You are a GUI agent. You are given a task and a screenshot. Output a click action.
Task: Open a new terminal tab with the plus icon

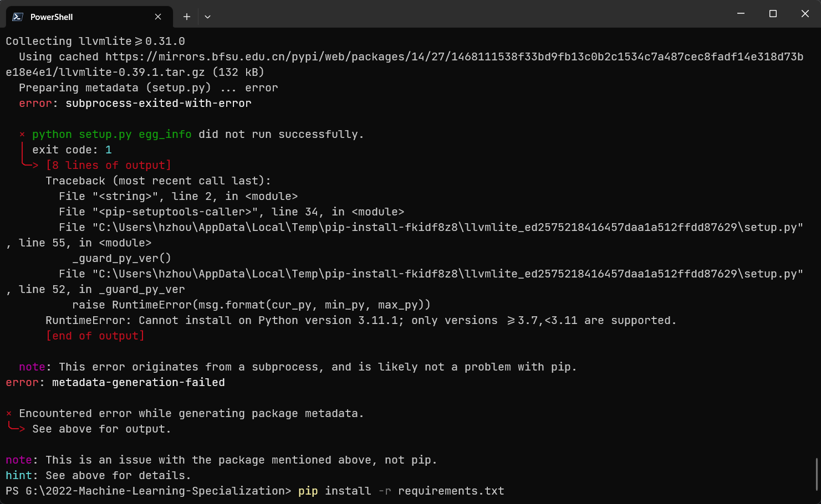(x=186, y=17)
